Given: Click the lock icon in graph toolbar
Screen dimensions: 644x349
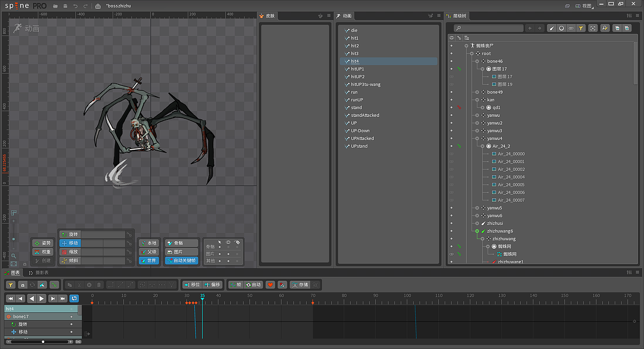Looking at the screenshot, I should click(x=22, y=285).
